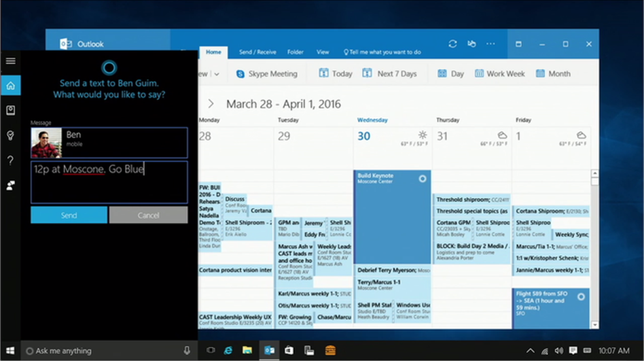The width and height of the screenshot is (644, 361).
Task: Open Outlook more options ellipsis
Action: 490,43
